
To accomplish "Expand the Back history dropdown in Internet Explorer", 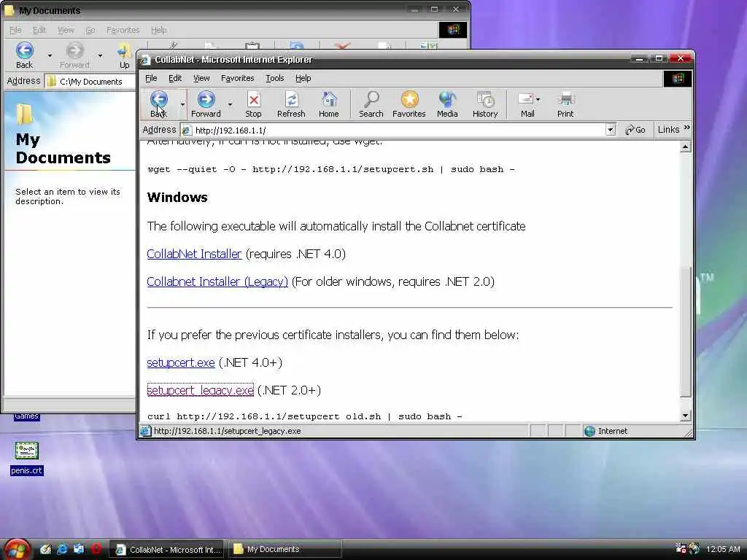I will point(182,104).
